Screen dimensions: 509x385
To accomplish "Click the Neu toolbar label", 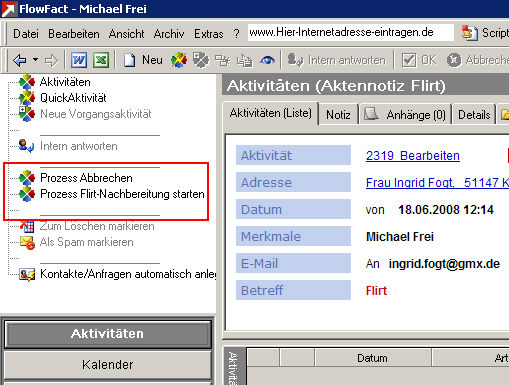I will [152, 60].
